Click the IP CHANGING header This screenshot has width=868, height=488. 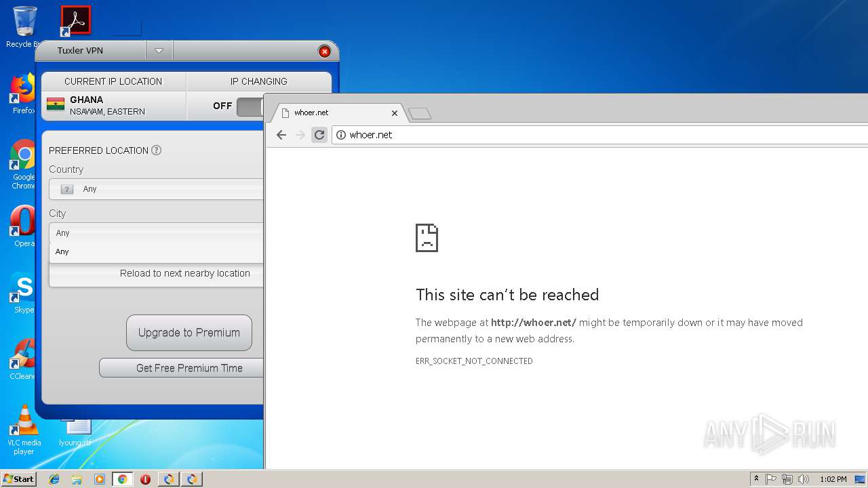pyautogui.click(x=258, y=81)
